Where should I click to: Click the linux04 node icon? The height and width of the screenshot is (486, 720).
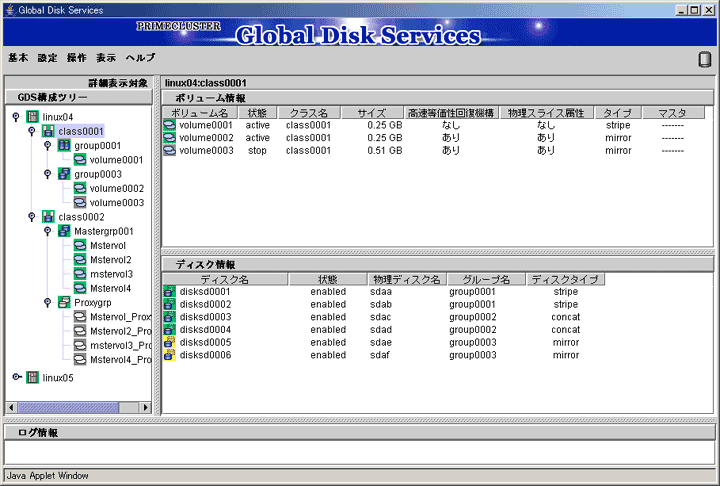coord(32,117)
